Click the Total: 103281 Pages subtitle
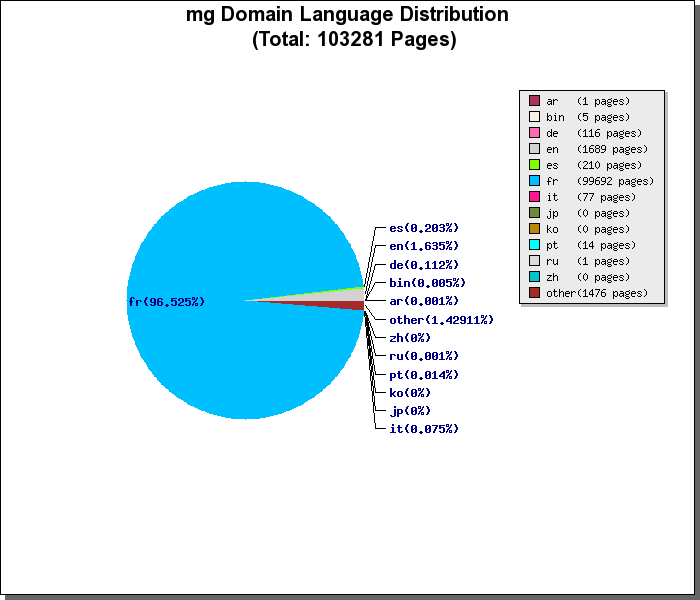700x600 pixels. [x=354, y=39]
